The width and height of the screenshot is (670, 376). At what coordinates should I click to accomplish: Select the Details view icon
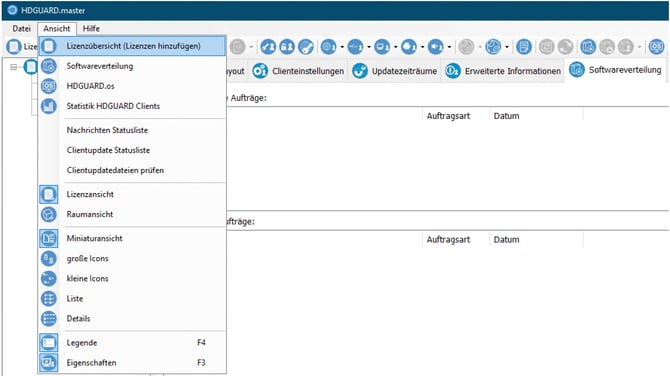[x=49, y=319]
